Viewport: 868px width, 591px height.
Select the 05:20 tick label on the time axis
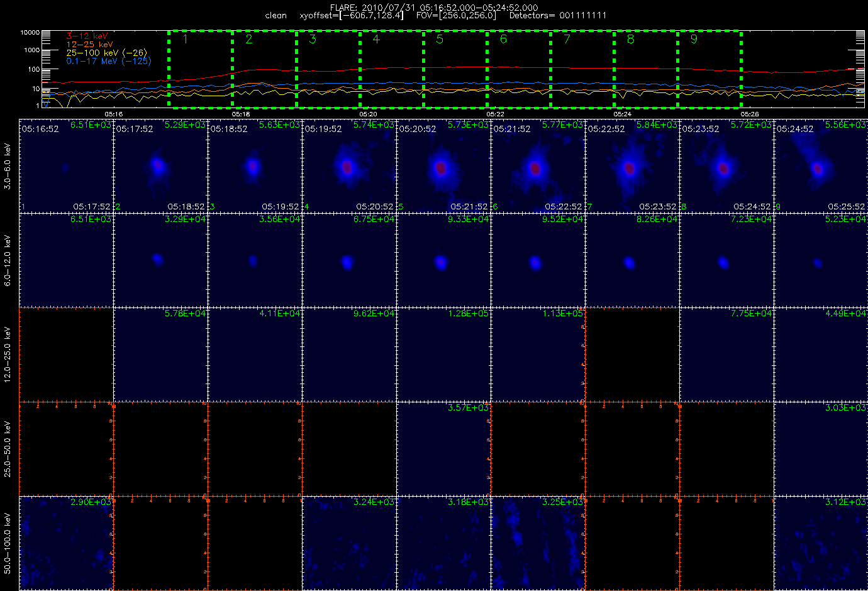[368, 114]
